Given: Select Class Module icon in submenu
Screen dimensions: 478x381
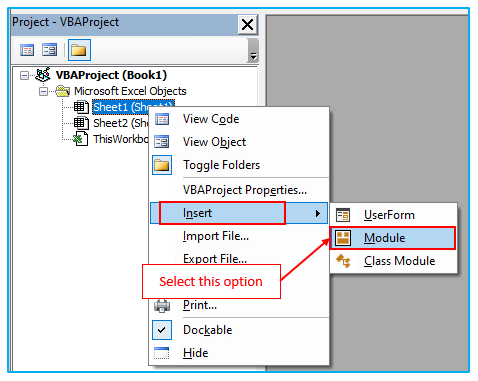Looking at the screenshot, I should click(x=343, y=261).
